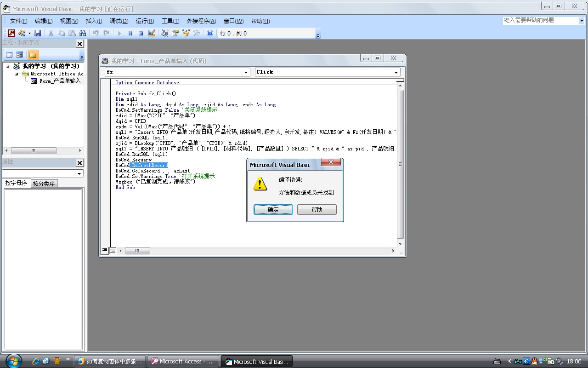Open 运行(R) menu

[x=145, y=21]
